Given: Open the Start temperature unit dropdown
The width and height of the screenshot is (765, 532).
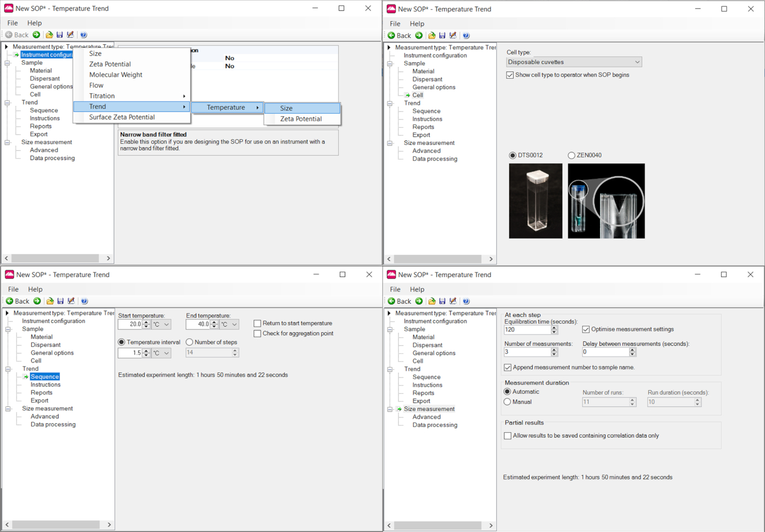Looking at the screenshot, I should click(161, 324).
